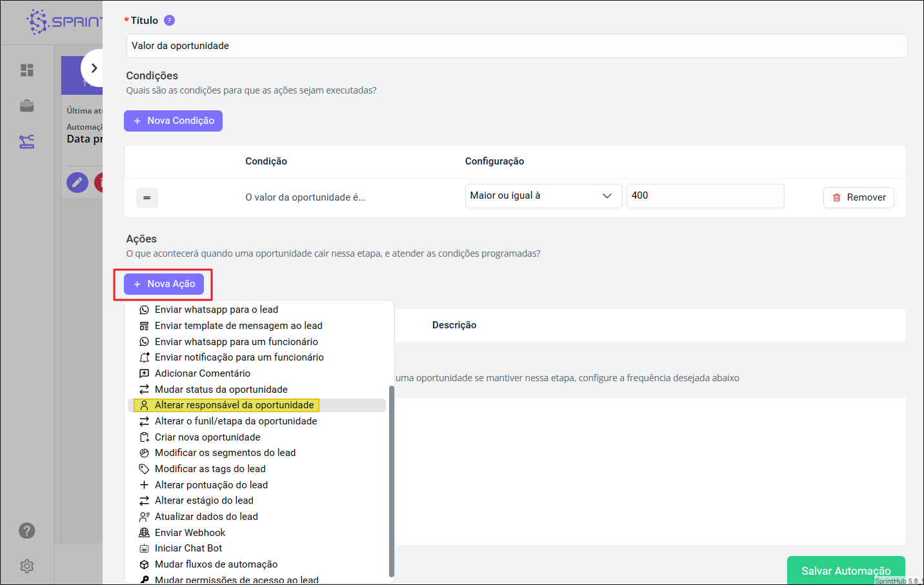Expand the right chevron panel arrow

[x=94, y=68]
